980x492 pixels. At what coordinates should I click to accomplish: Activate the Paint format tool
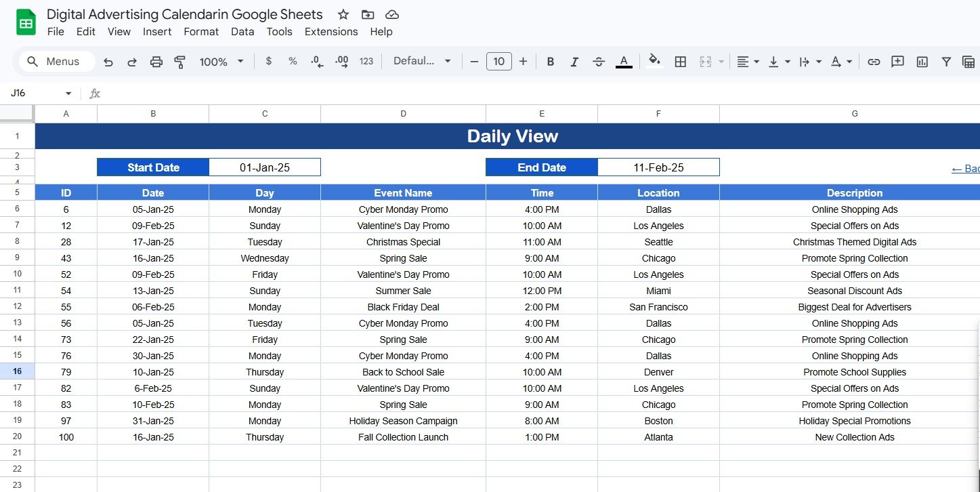click(x=180, y=62)
